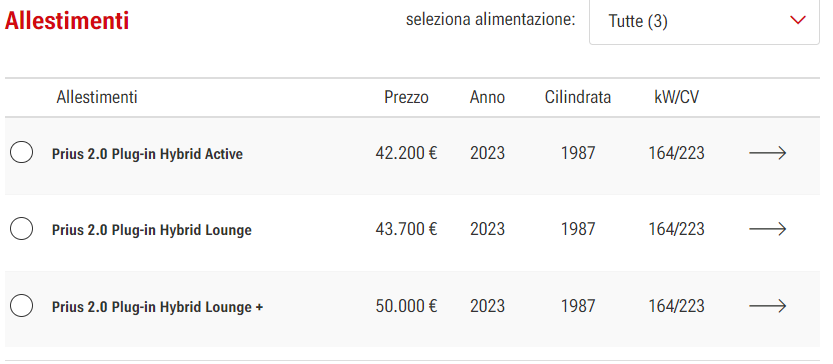Select radio button for Prius Hybrid Lounge
This screenshot has height=364, width=833.
21,229
